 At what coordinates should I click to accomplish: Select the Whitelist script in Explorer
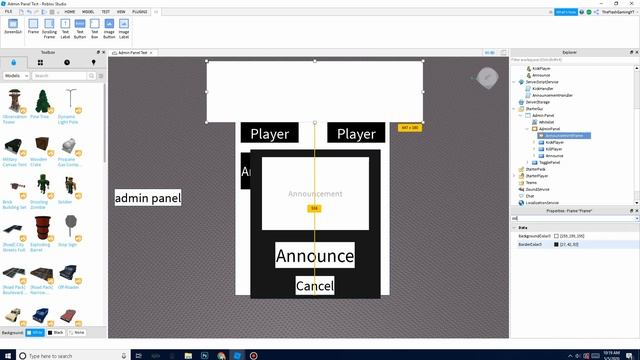pos(547,122)
